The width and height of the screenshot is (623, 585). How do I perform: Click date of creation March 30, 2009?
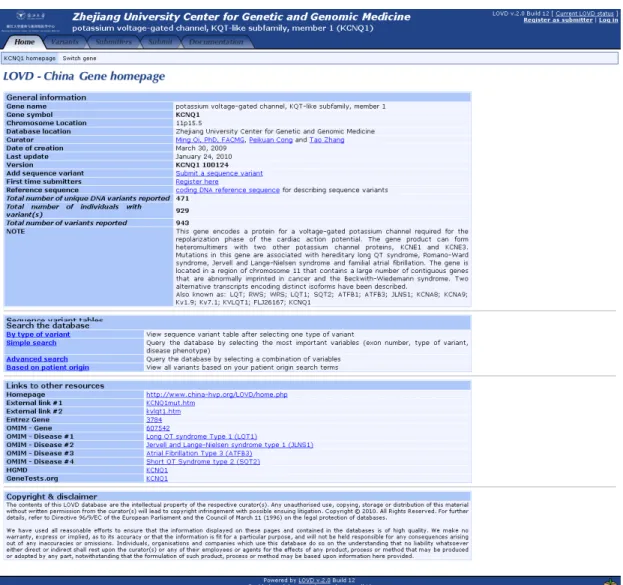coord(201,148)
